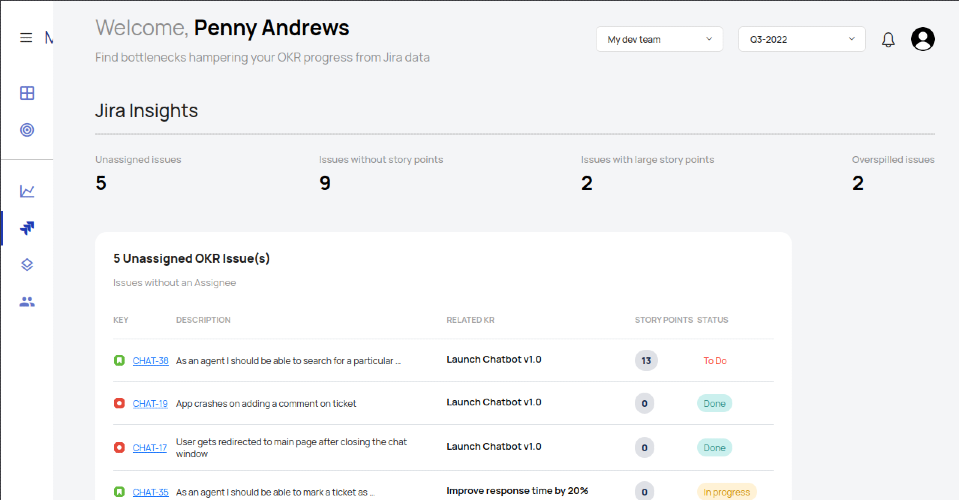Click the DESCRIPTION column header

[203, 320]
